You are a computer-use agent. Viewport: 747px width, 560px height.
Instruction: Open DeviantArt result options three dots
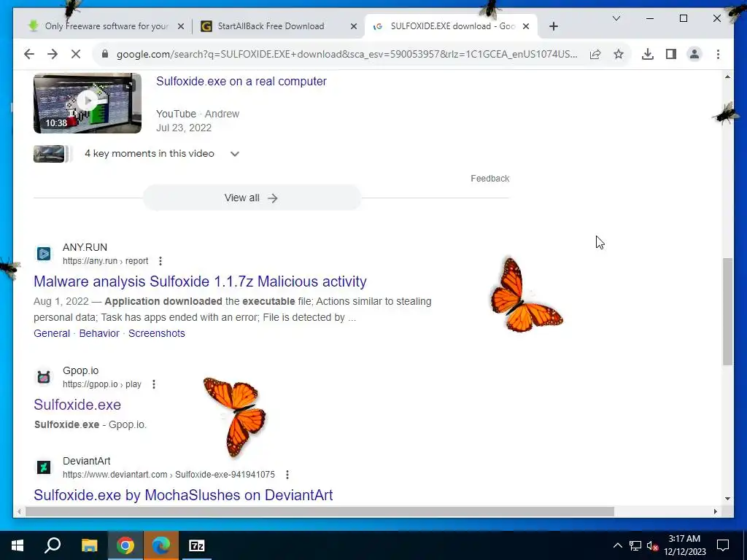287,475
